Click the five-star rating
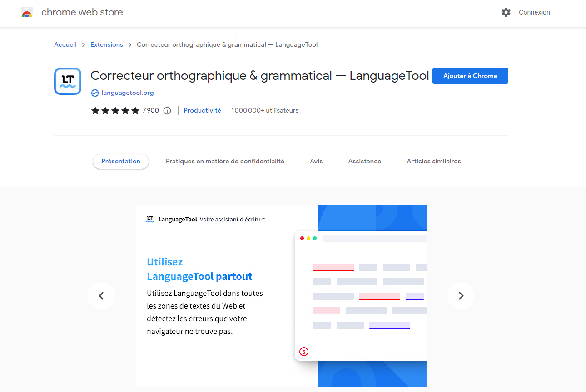The image size is (586, 392). pos(115,111)
